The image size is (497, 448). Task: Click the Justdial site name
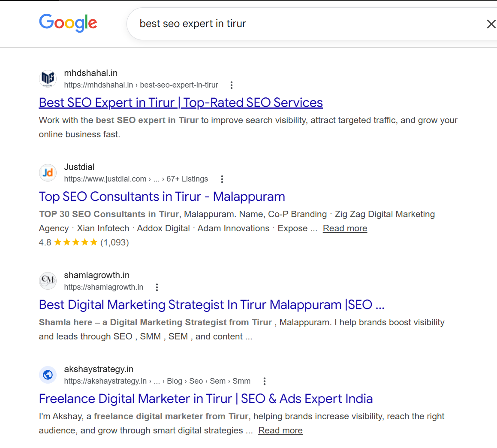[79, 167]
